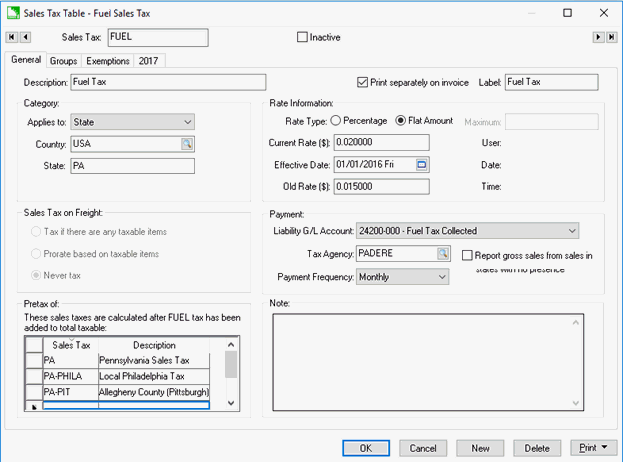Go to the first sales tax record
Screen dimensions: 623x462
(x=12, y=38)
